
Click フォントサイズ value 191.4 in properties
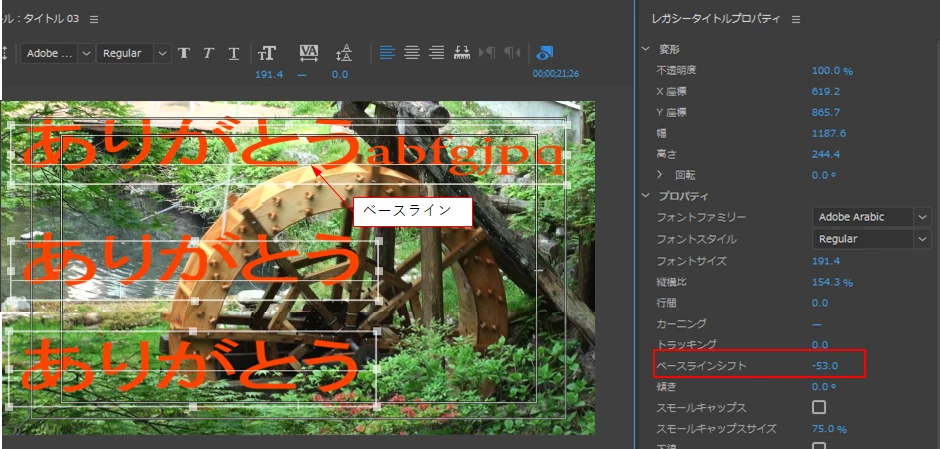[825, 261]
